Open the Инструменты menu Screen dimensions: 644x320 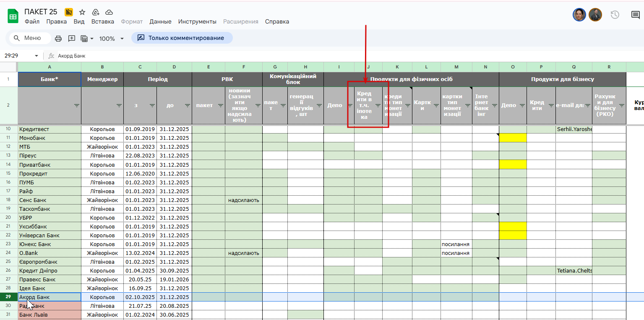tap(197, 21)
